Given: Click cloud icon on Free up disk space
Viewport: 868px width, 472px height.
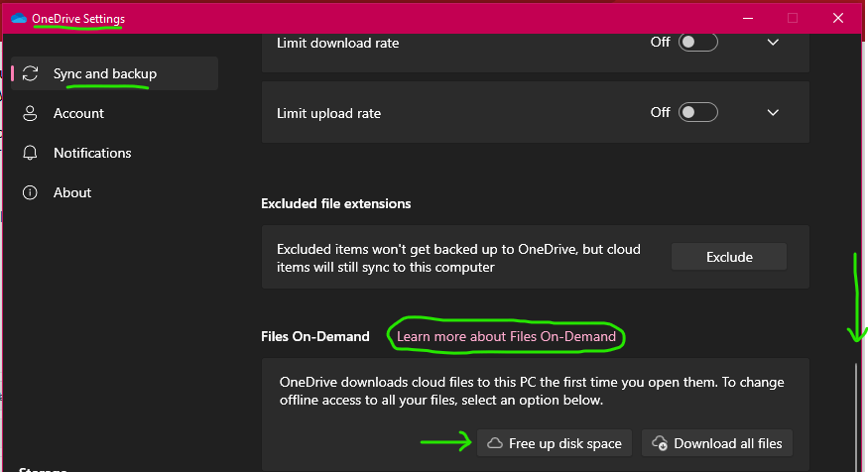Looking at the screenshot, I should 495,443.
